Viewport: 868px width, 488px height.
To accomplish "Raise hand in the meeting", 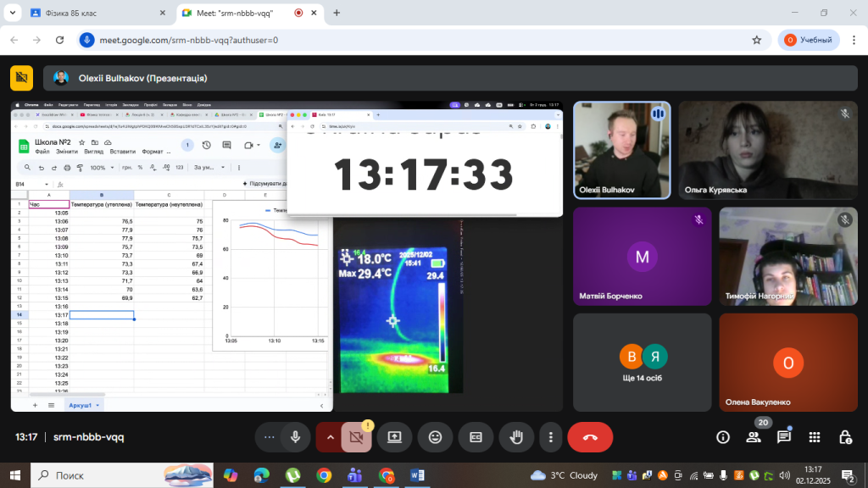I will [x=515, y=437].
